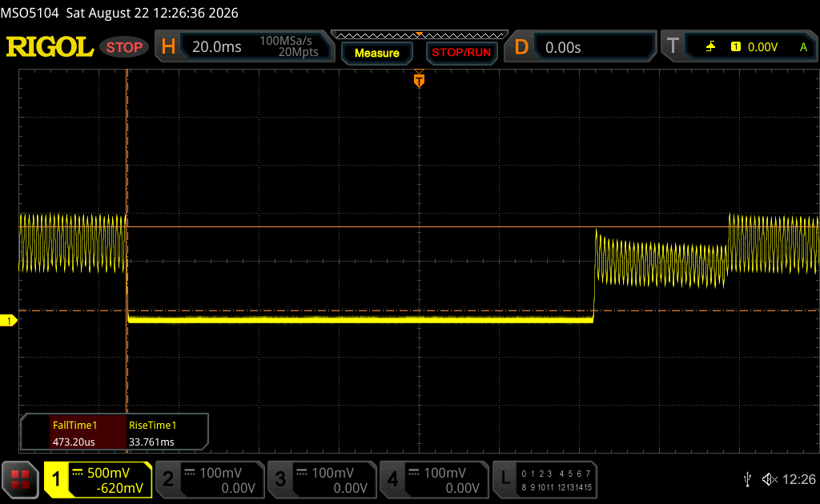
Task: Click the channel 1 DC coupling icon
Action: [x=78, y=473]
